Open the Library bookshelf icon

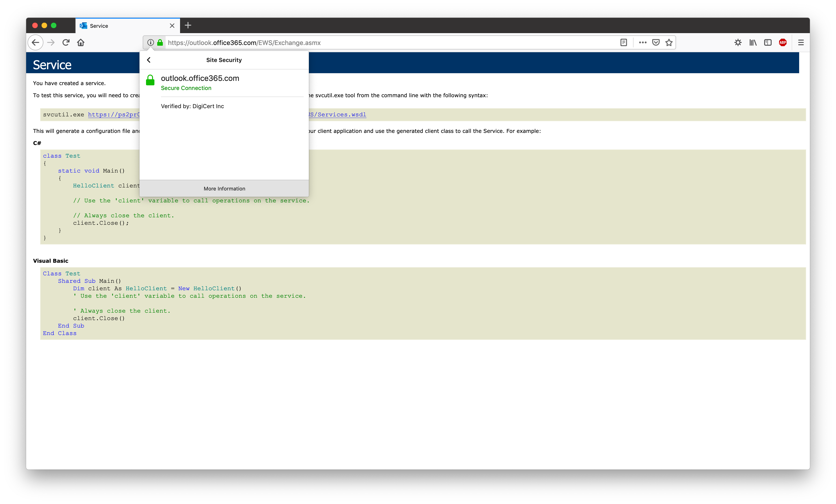click(x=752, y=42)
